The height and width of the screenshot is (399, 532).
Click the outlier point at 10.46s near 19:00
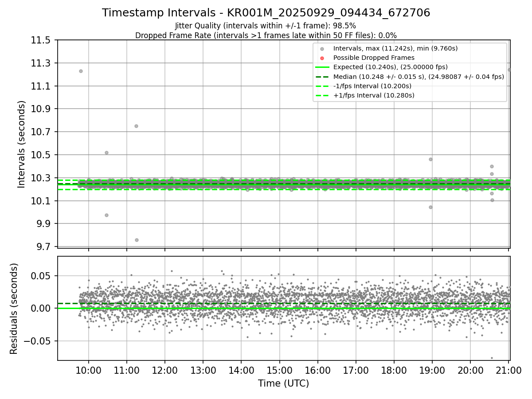[430, 159]
